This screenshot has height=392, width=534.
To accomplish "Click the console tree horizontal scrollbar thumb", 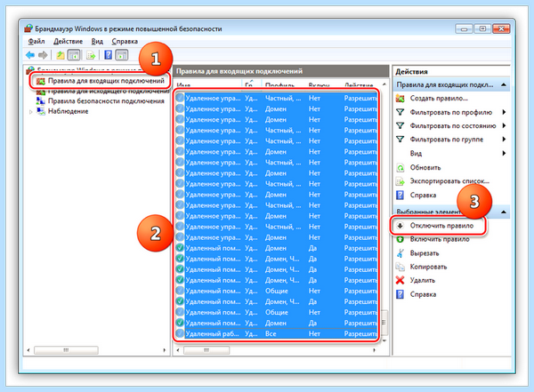I will pyautogui.click(x=66, y=350).
